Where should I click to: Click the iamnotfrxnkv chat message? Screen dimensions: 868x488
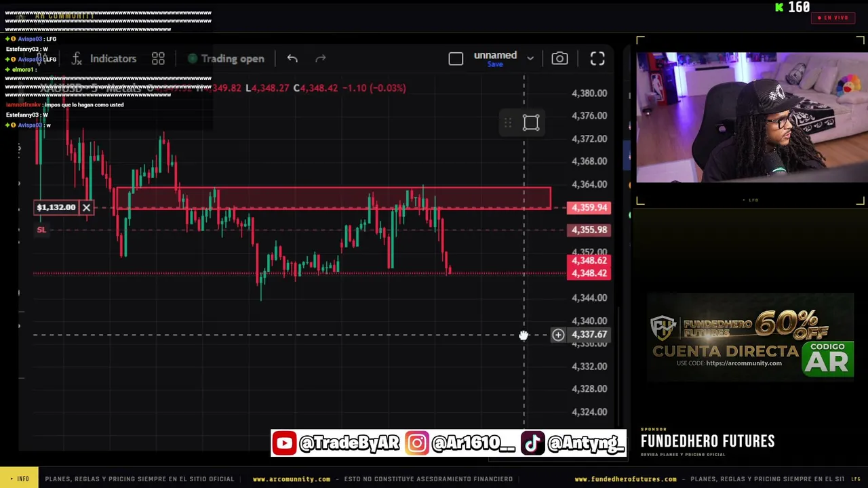tap(65, 105)
